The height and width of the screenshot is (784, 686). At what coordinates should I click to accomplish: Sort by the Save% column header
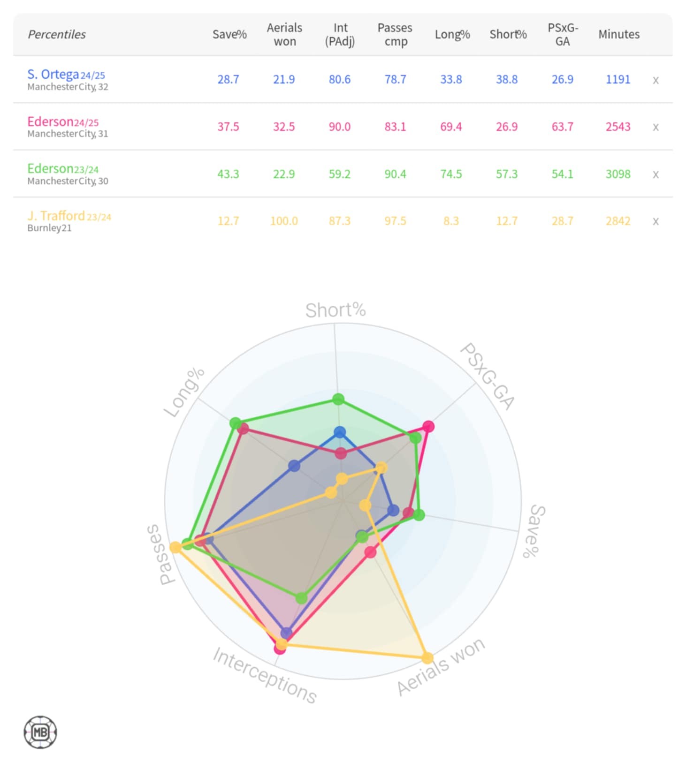[x=229, y=34]
